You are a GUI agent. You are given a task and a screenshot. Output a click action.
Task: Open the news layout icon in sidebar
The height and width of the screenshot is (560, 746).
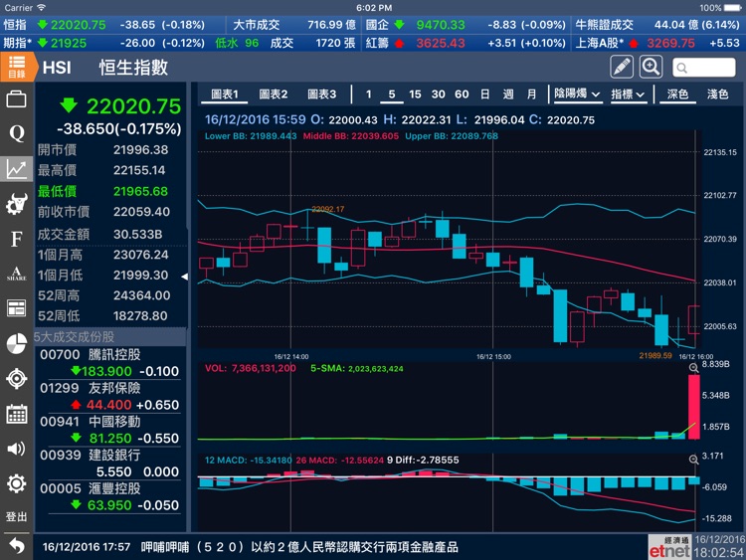coord(16,308)
